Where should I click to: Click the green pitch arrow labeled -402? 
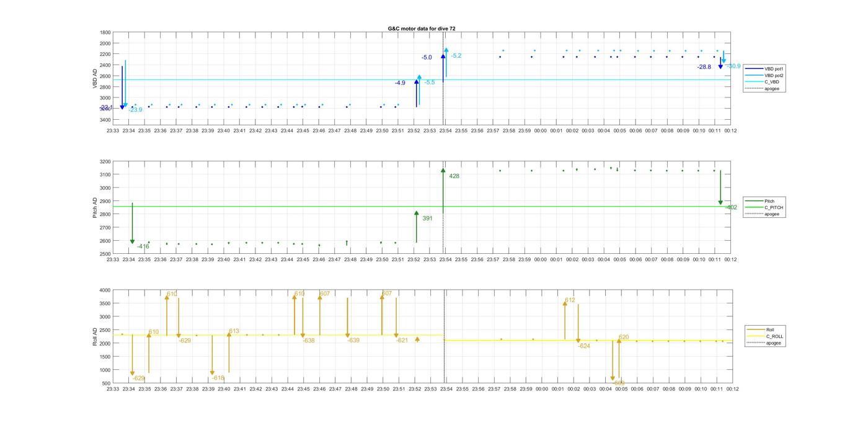[x=720, y=187]
